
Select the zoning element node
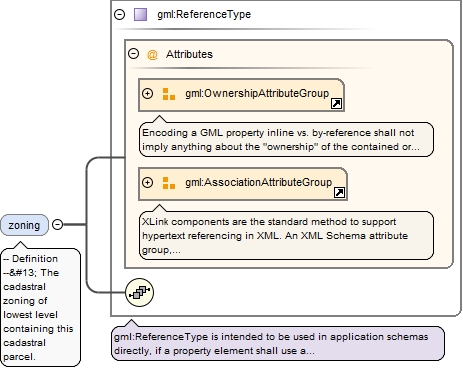tap(24, 225)
